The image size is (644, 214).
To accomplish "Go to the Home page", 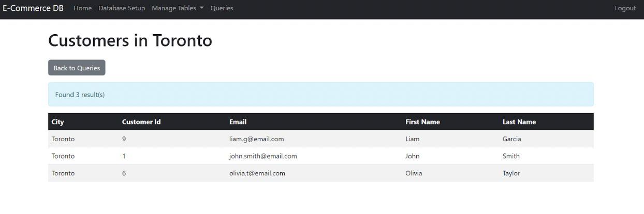I will tap(83, 8).
